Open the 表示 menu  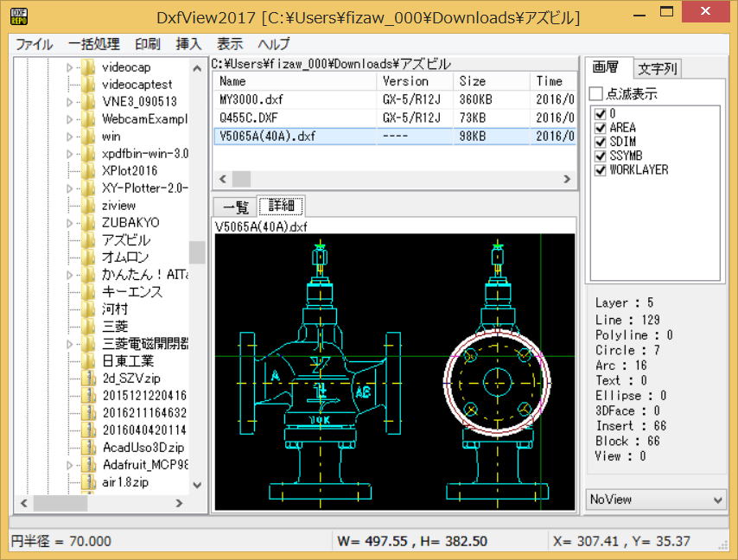(x=229, y=44)
